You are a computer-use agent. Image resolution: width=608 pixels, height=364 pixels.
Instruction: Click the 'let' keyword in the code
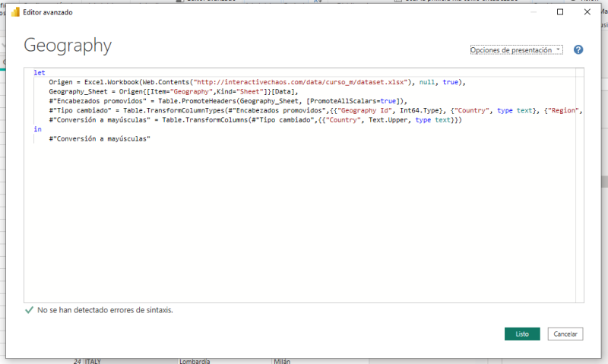pyautogui.click(x=40, y=73)
